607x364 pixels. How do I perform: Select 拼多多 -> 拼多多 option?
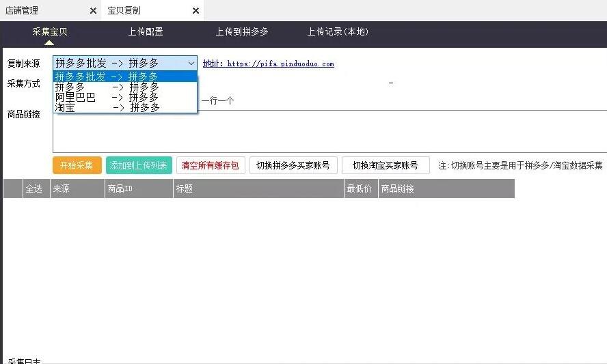[x=125, y=87]
